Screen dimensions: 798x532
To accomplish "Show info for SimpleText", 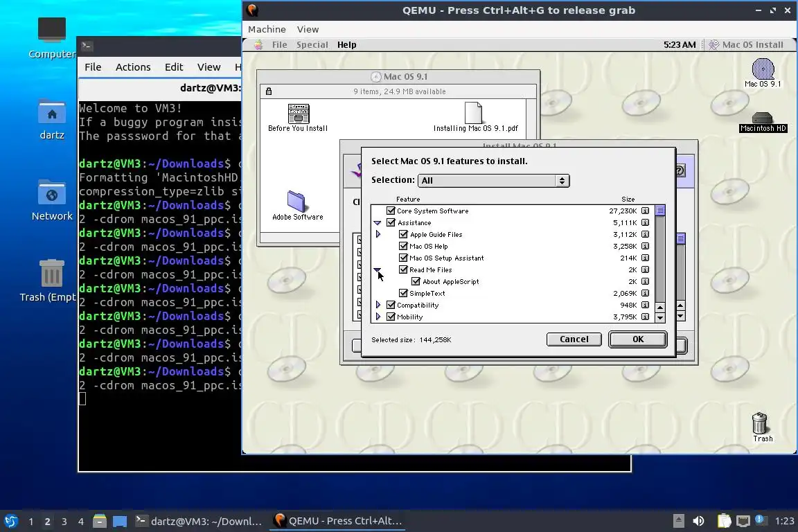I will point(645,293).
